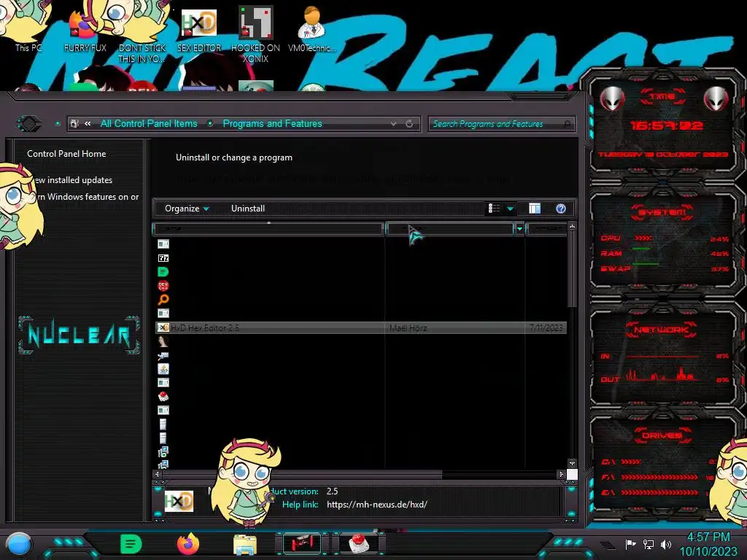Viewport: 747px width, 560px height.
Task: Select the "HxD Hex Editor 2.5" row name
Action: [x=205, y=327]
